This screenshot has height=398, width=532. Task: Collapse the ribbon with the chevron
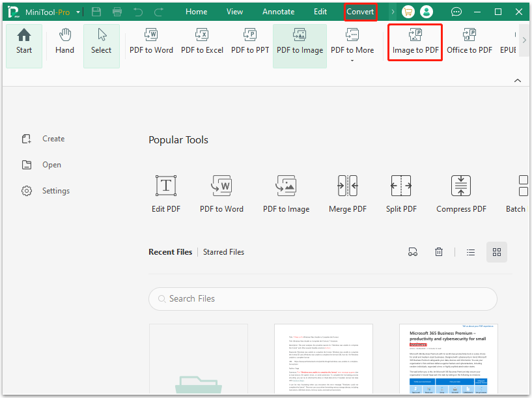517,79
